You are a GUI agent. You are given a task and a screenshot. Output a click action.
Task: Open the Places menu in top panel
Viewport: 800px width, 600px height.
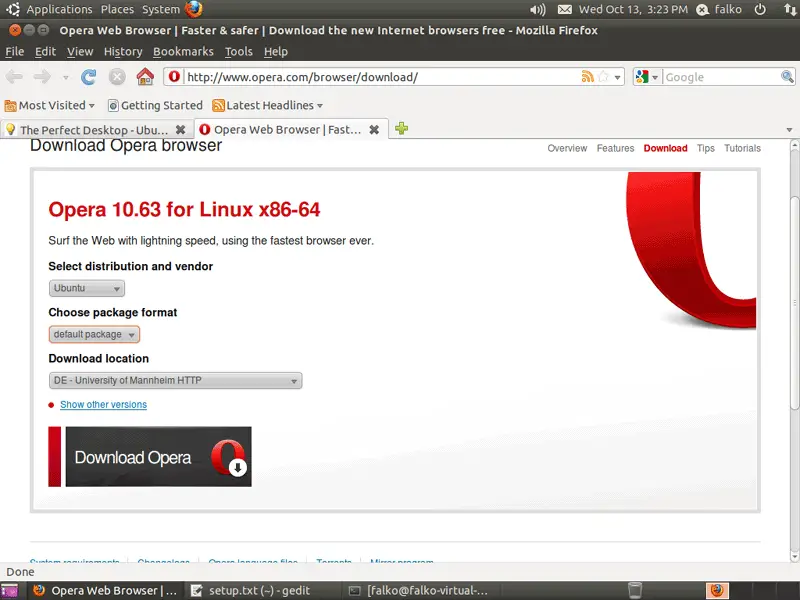(117, 9)
